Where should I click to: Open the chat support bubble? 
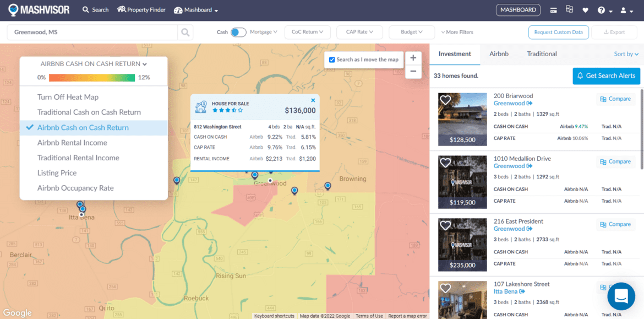pos(621,296)
